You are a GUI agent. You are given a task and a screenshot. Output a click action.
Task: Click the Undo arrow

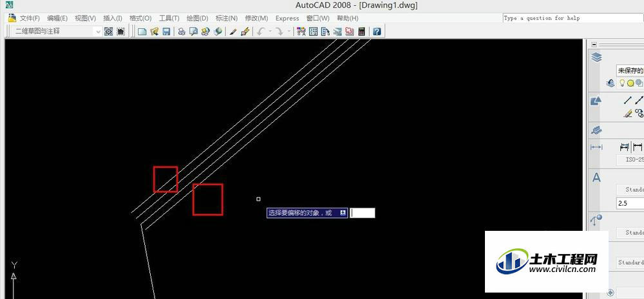pos(261,31)
